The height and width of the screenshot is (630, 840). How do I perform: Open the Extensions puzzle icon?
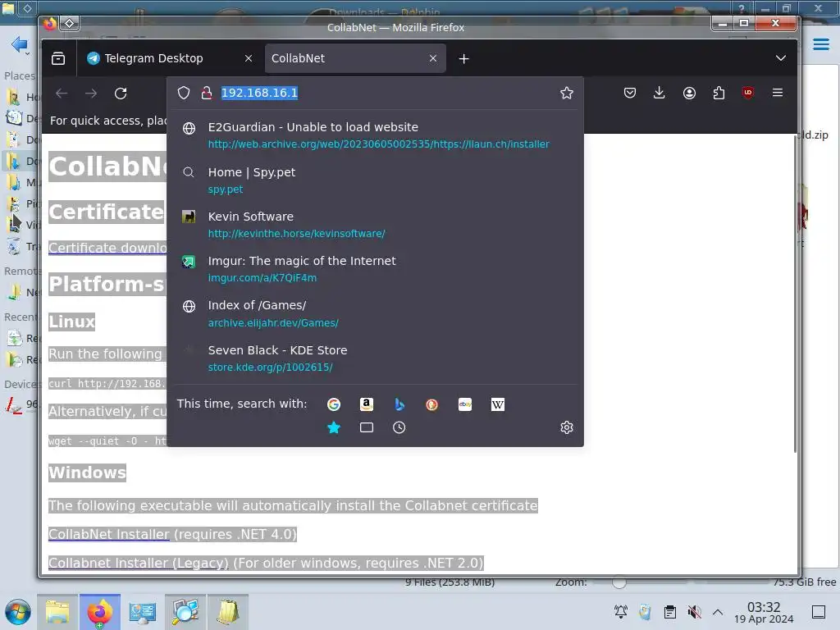point(719,93)
